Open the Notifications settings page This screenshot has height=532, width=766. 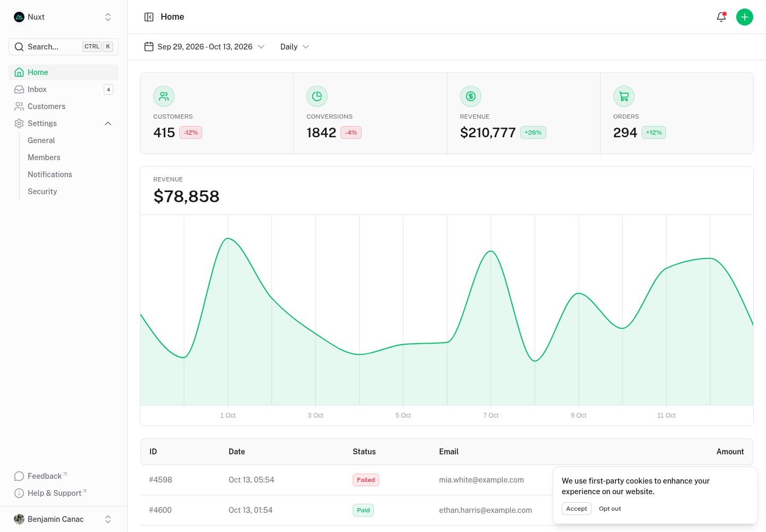[x=50, y=174]
